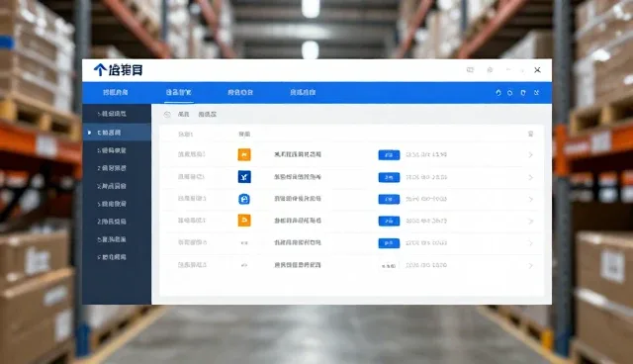Image resolution: width=633 pixels, height=364 pixels.
Task: Expand the first row's right chevron
Action: [x=531, y=155]
